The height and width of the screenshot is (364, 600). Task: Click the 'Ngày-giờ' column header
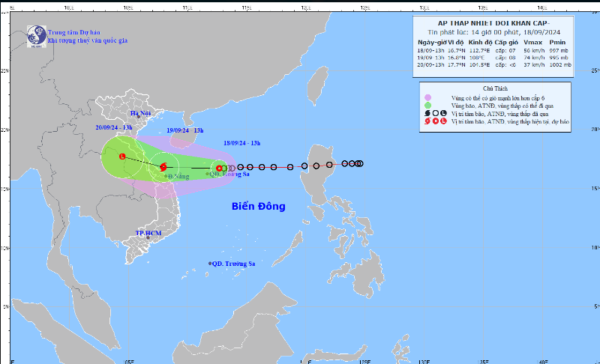click(x=432, y=43)
